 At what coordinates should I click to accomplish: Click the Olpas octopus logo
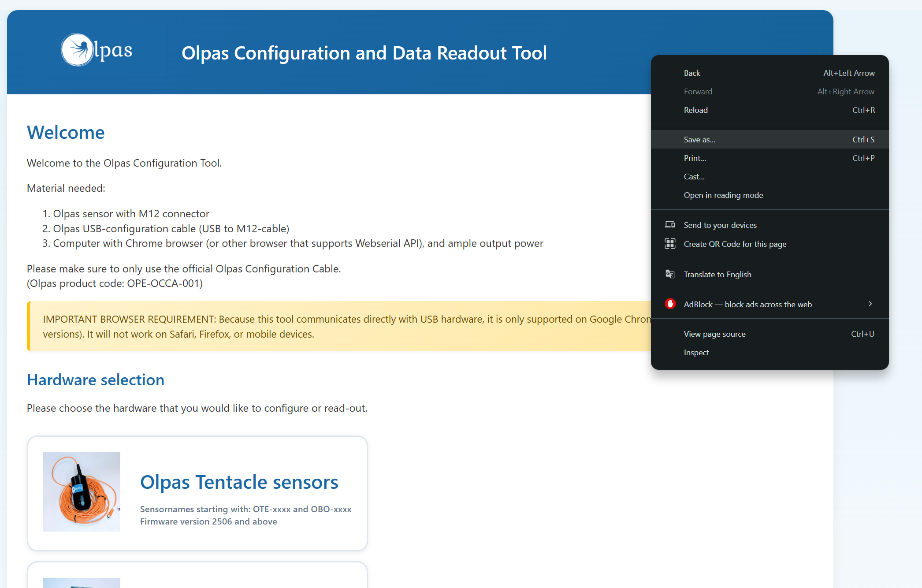(x=78, y=50)
